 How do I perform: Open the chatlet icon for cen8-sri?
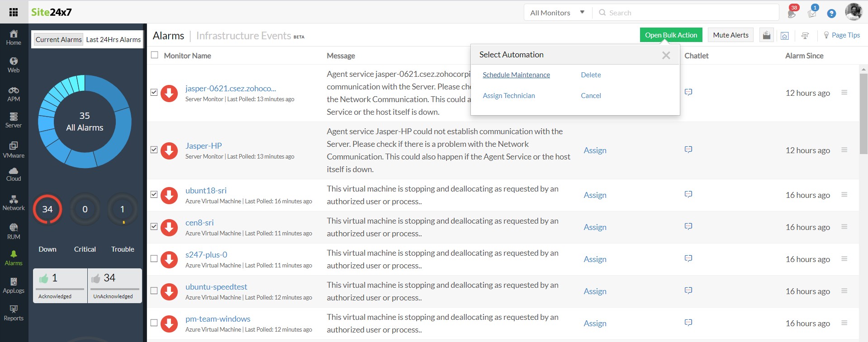click(x=688, y=226)
